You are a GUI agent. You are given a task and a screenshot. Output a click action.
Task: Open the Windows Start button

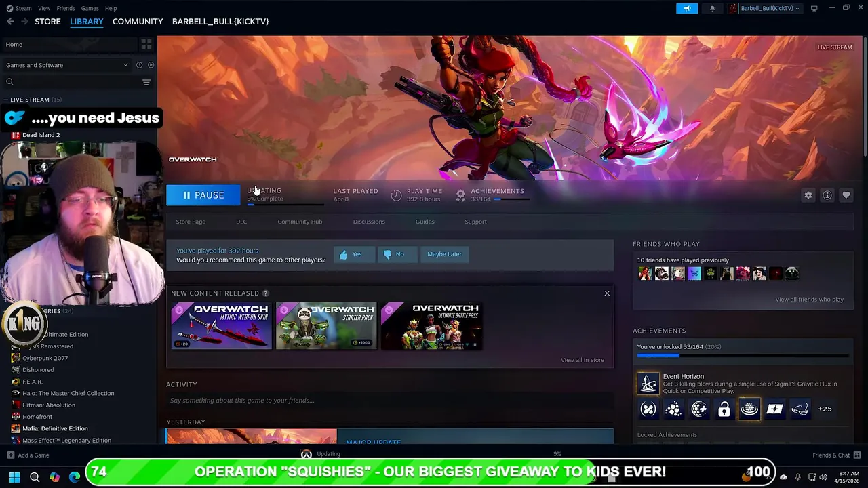click(x=14, y=477)
